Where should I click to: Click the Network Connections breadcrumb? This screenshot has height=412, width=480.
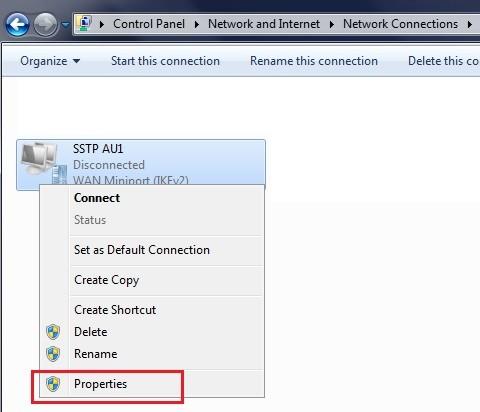[x=400, y=24]
